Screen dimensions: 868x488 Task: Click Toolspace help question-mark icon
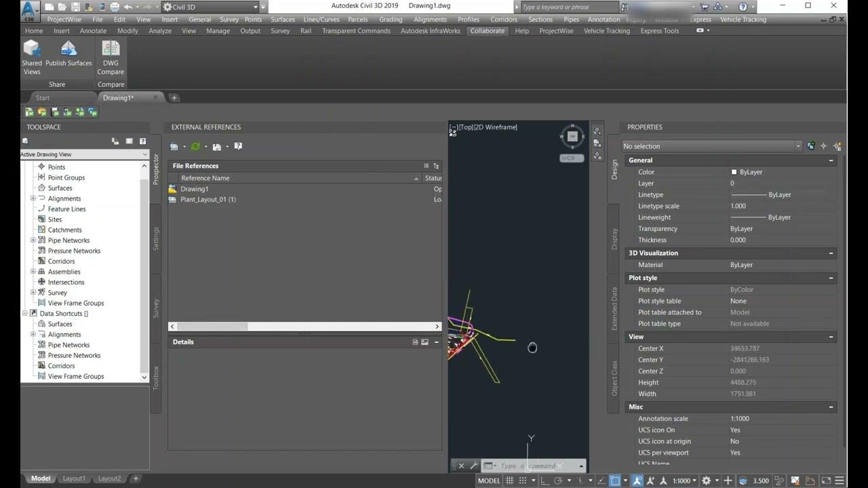coord(142,141)
